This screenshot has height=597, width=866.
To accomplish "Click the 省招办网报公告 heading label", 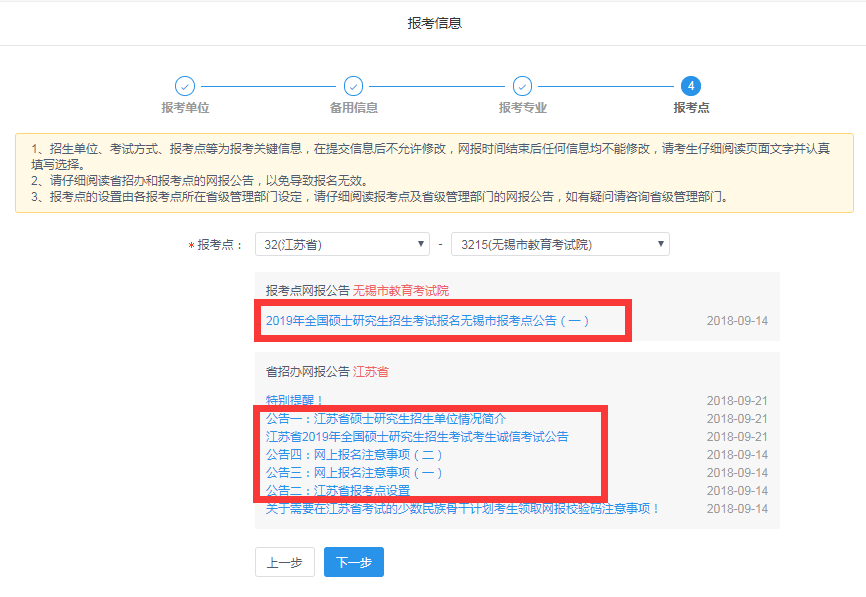I will [308, 372].
